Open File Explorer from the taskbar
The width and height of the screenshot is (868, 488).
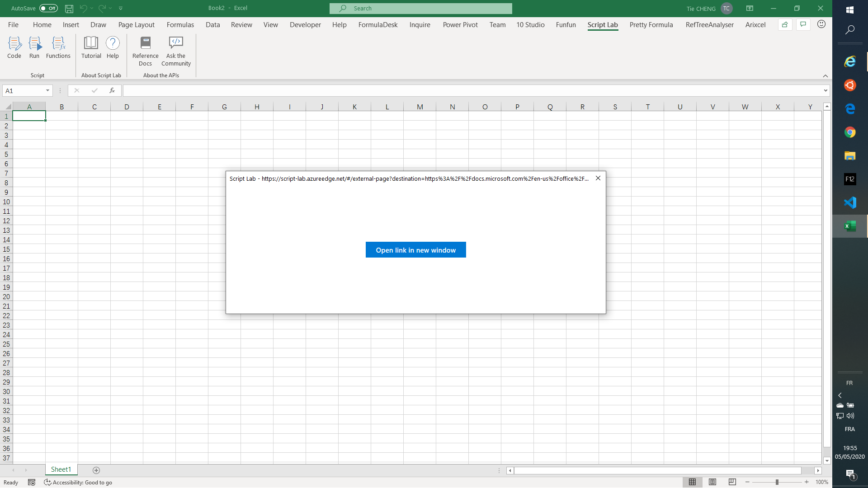coord(850,155)
